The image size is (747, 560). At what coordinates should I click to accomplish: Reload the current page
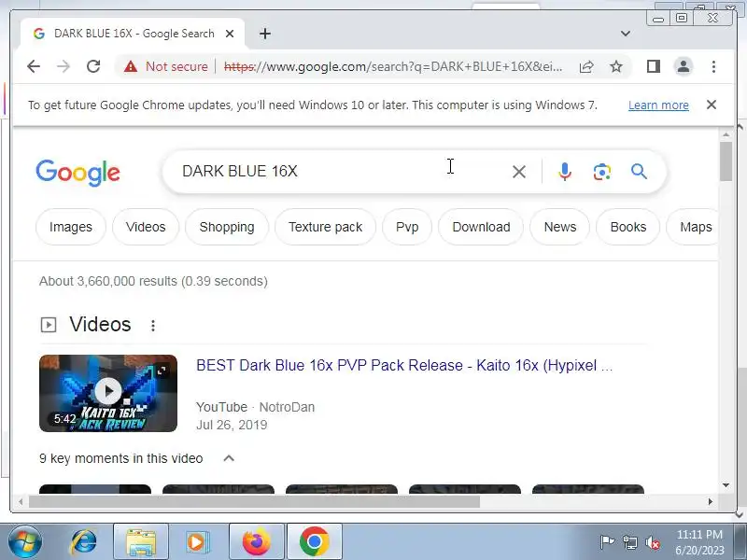click(x=93, y=66)
